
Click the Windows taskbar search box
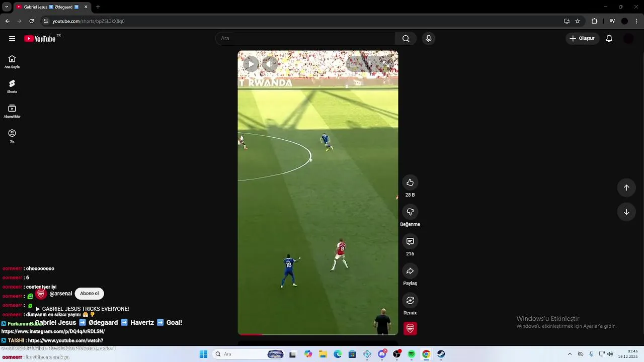pyautogui.click(x=249, y=354)
